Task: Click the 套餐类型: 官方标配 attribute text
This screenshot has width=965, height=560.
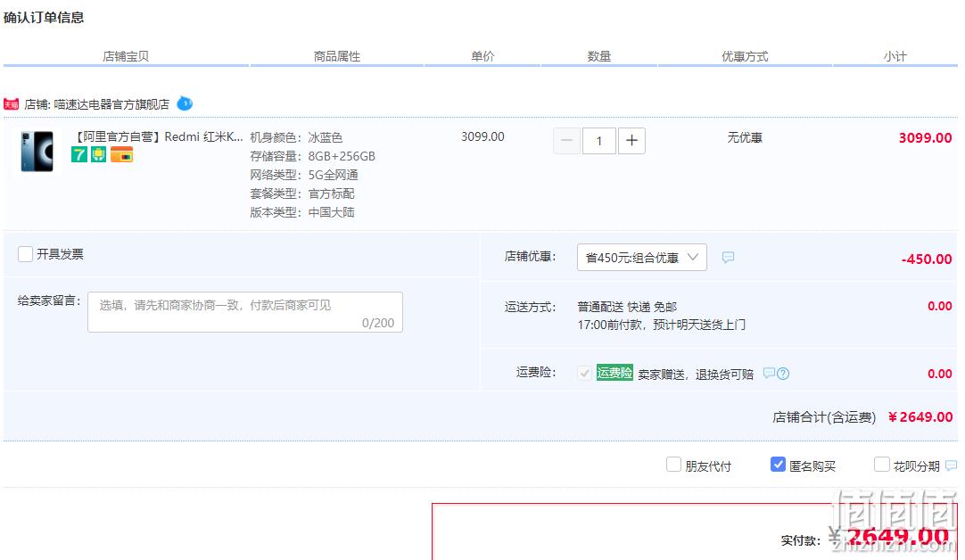Action: [x=302, y=194]
